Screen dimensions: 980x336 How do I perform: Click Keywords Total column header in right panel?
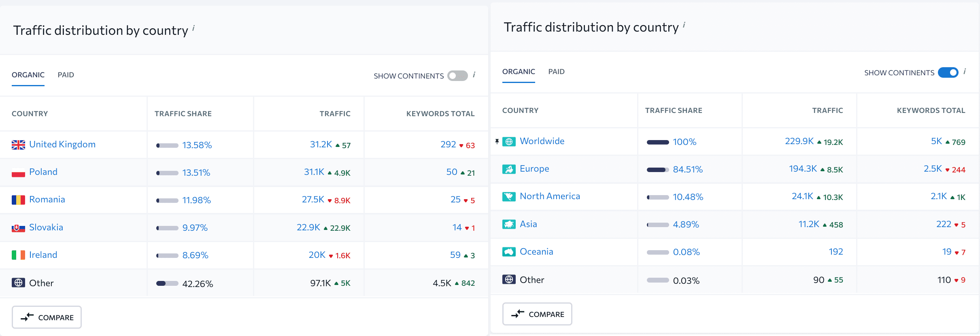pyautogui.click(x=931, y=111)
